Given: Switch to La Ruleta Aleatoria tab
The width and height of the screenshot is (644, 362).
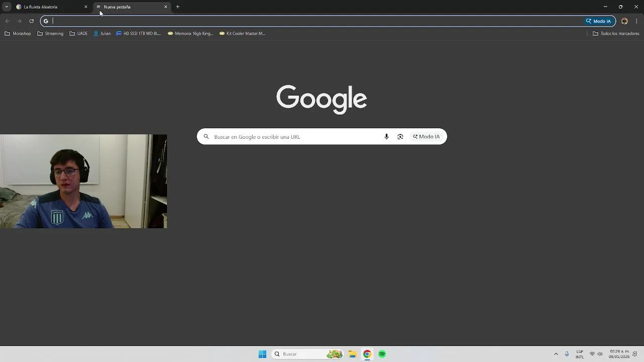Looking at the screenshot, I should click(x=51, y=7).
